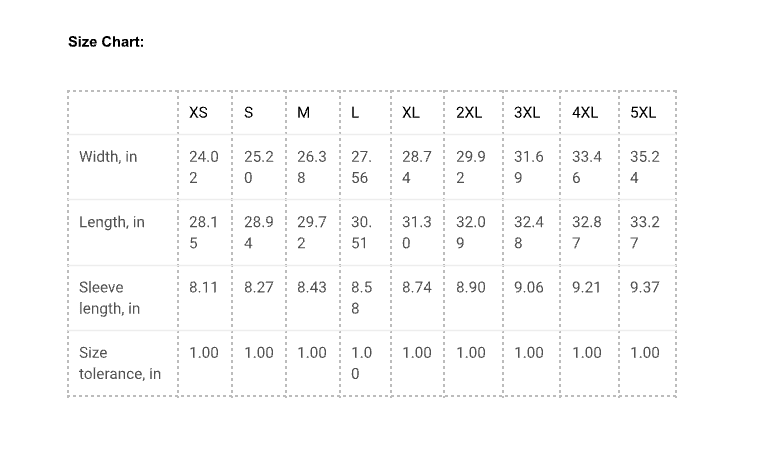Click the Width, in row label
Image resolution: width=782 pixels, height=458 pixels.
pos(108,157)
